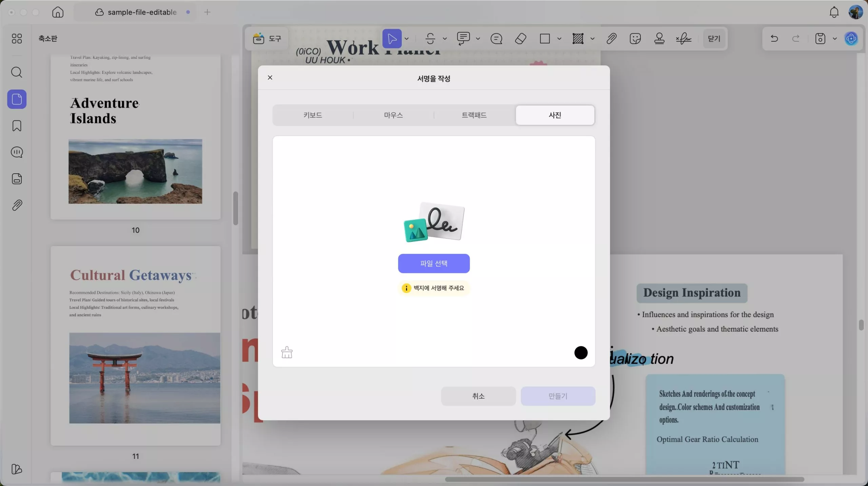The image size is (868, 486).
Task: Select the sticky note bubble tool
Action: click(x=496, y=39)
